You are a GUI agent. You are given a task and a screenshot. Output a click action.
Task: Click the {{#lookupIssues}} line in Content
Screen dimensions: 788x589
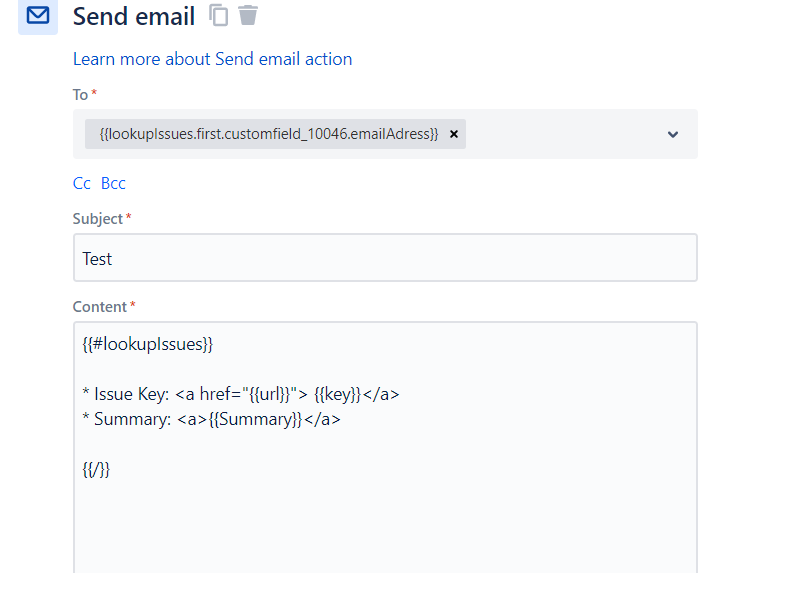click(148, 344)
